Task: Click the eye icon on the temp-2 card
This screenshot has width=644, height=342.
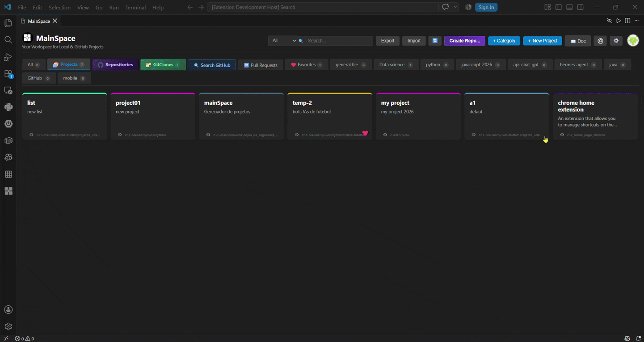Action: [x=297, y=135]
